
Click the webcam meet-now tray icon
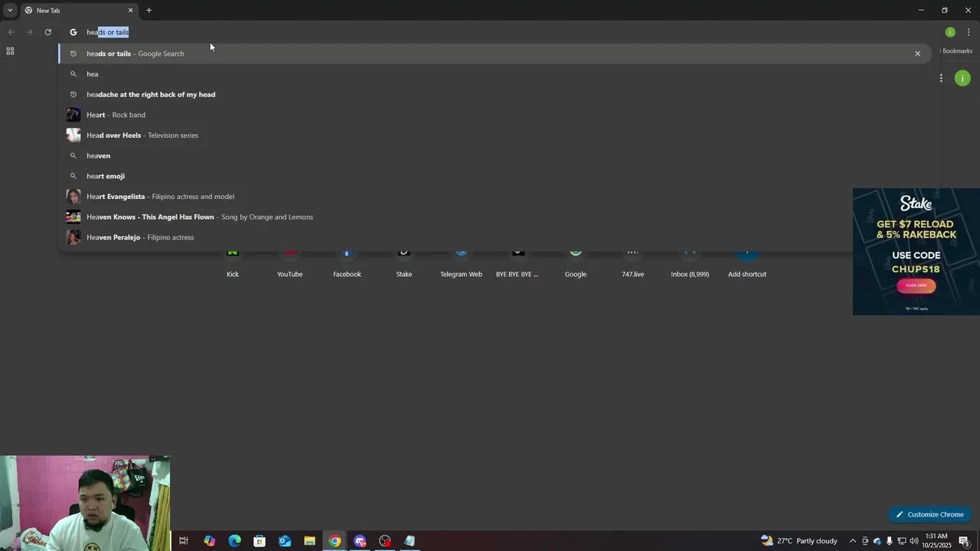click(x=865, y=541)
